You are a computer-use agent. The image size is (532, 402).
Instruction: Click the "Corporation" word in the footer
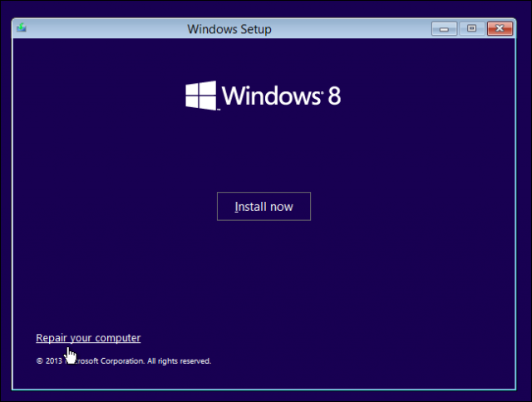(125, 361)
